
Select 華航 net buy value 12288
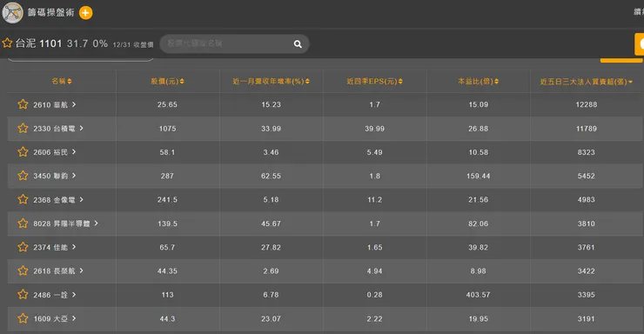pos(587,104)
